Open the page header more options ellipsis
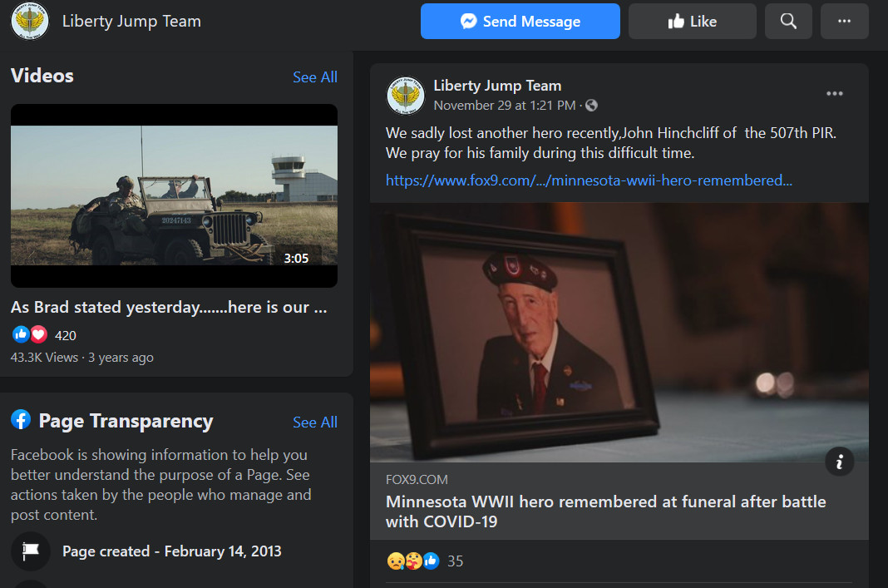Image resolution: width=888 pixels, height=588 pixels. pyautogui.click(x=845, y=21)
